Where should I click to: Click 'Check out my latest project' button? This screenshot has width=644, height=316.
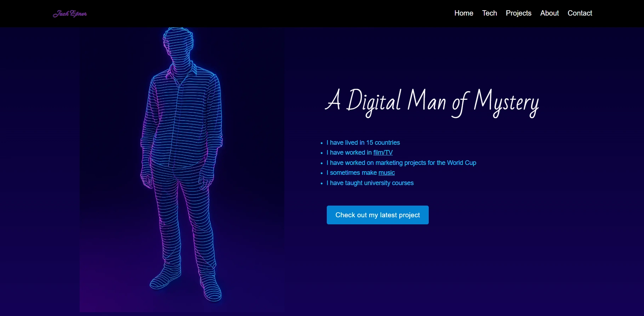[378, 215]
